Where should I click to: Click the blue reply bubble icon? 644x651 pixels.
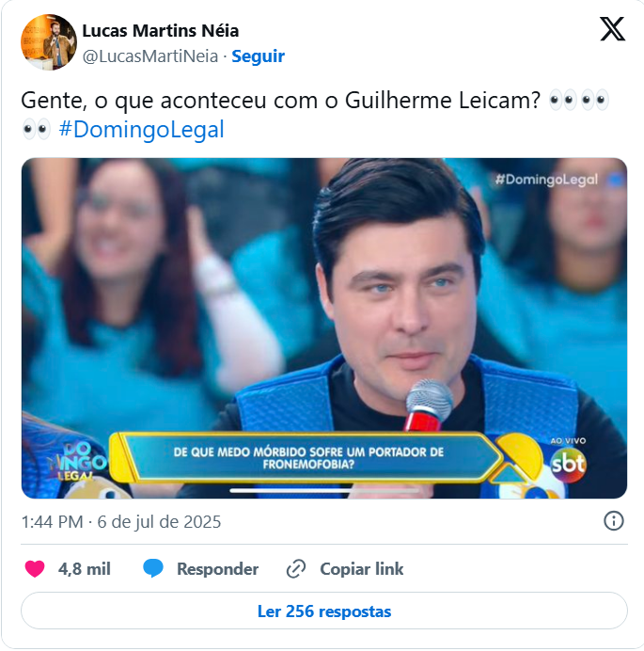point(153,568)
